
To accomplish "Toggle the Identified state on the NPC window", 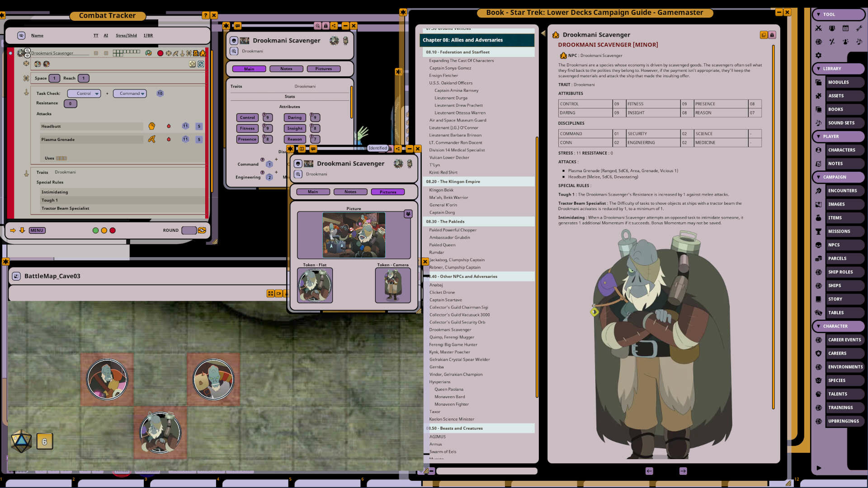I will pos(378,148).
